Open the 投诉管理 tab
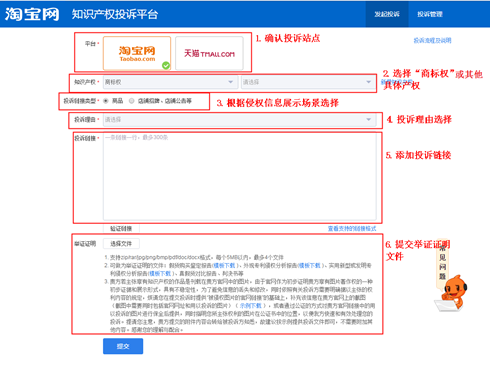490x375 pixels. click(x=430, y=14)
